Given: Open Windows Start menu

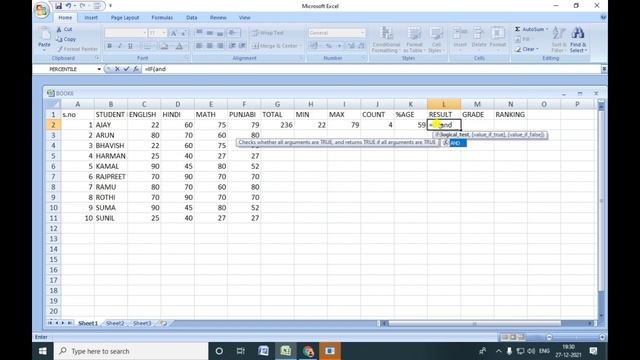Looking at the screenshot, I should point(43,351).
